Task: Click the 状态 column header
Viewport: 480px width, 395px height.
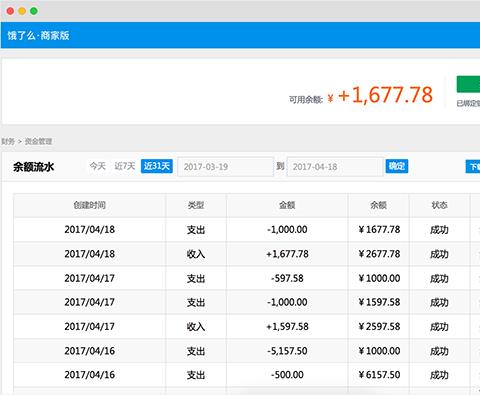Action: pyautogui.click(x=439, y=205)
